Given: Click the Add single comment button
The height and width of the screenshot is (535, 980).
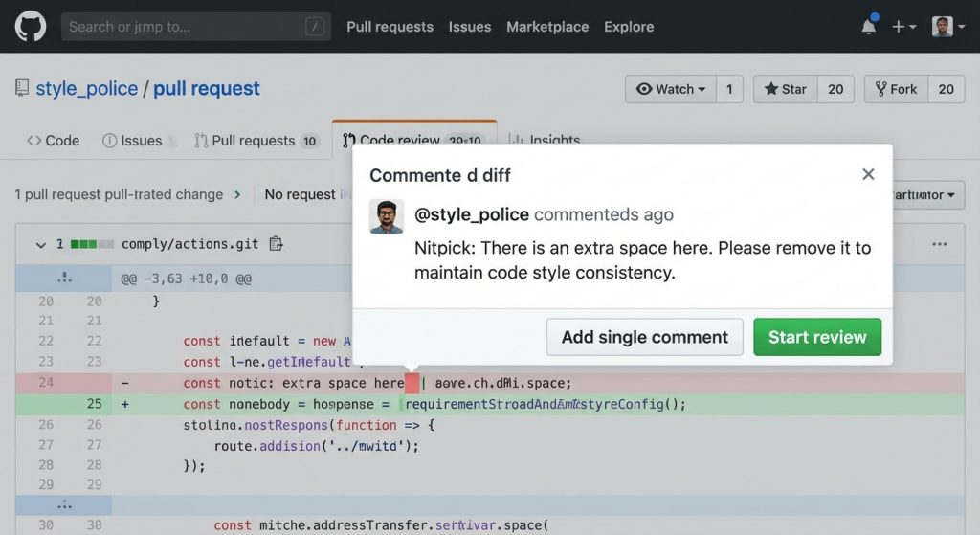Looking at the screenshot, I should pos(644,337).
